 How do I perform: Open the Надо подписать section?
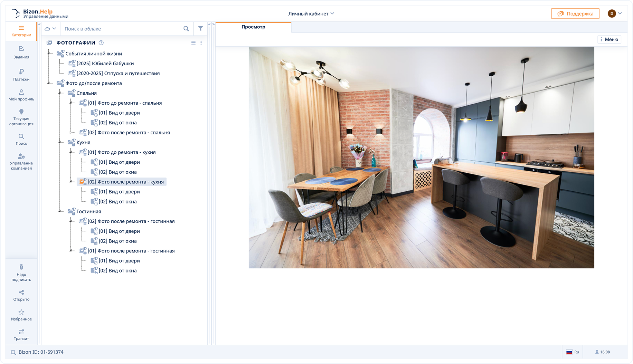pyautogui.click(x=21, y=272)
